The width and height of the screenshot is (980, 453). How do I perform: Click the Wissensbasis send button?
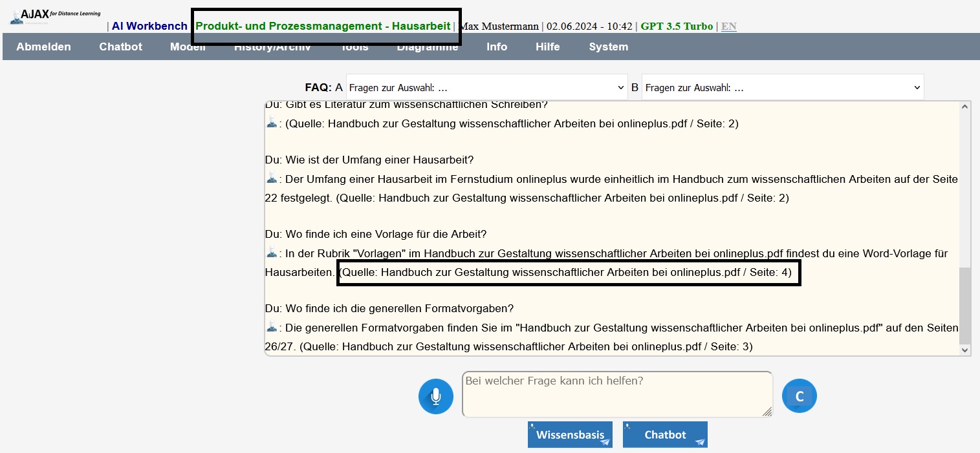click(x=570, y=435)
